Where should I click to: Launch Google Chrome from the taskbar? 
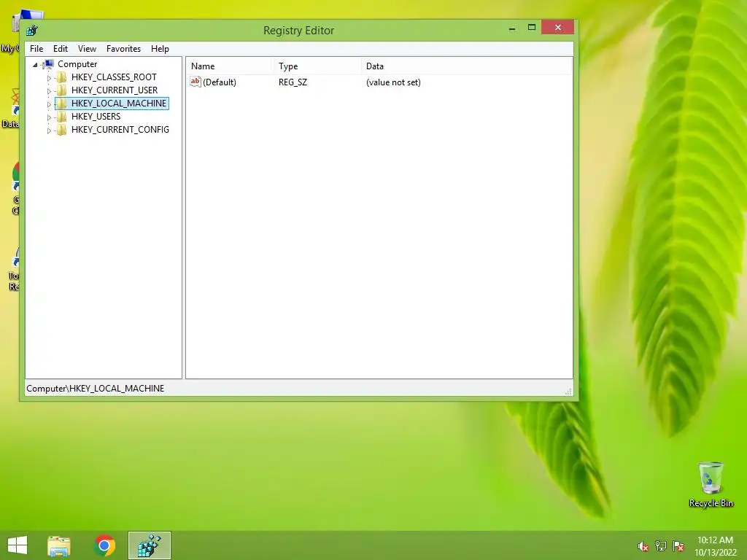coord(104,545)
